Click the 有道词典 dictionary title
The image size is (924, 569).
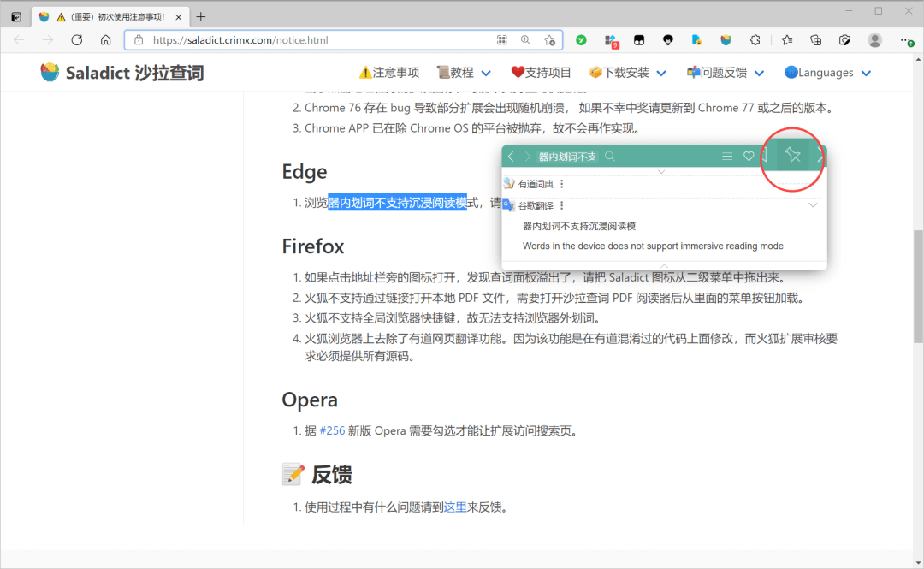(x=535, y=184)
